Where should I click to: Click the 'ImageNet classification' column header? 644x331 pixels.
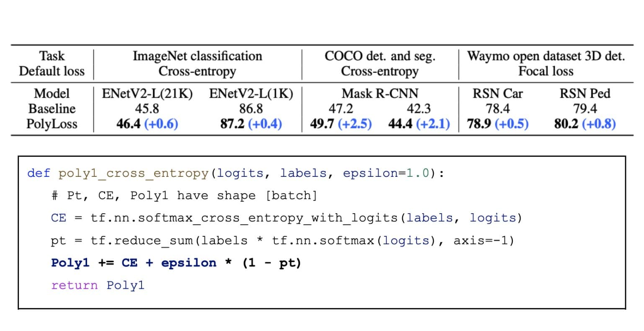(x=197, y=56)
